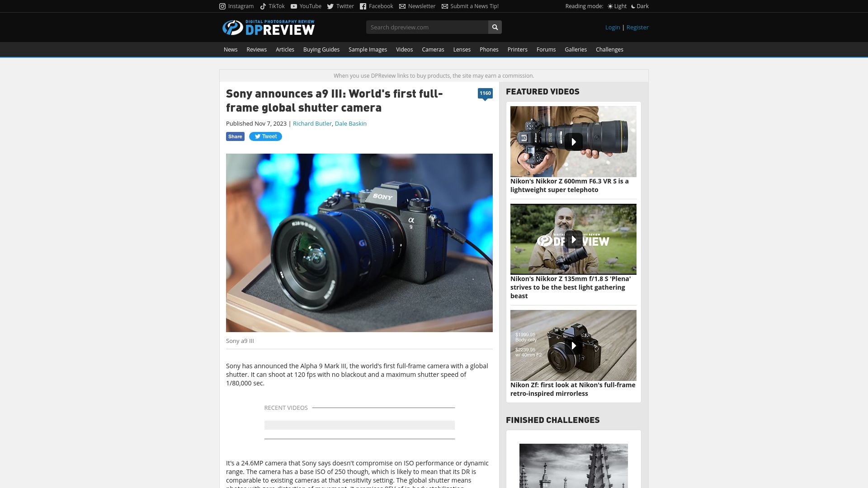Open the Printers nav item
Image resolution: width=868 pixels, height=488 pixels.
518,50
